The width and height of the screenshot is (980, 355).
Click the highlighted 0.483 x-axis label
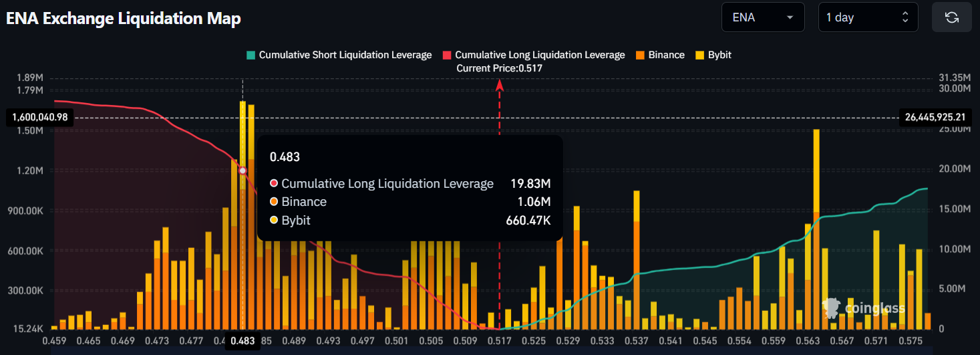[242, 341]
